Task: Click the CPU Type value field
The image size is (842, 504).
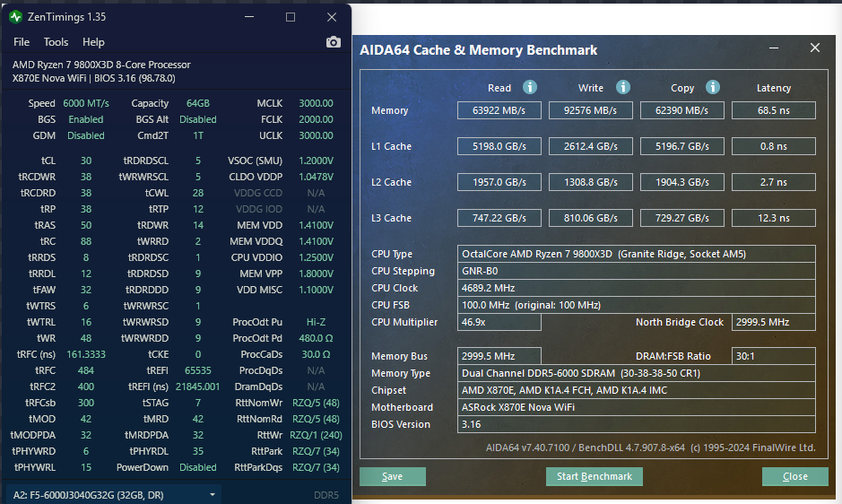Action: pos(637,254)
